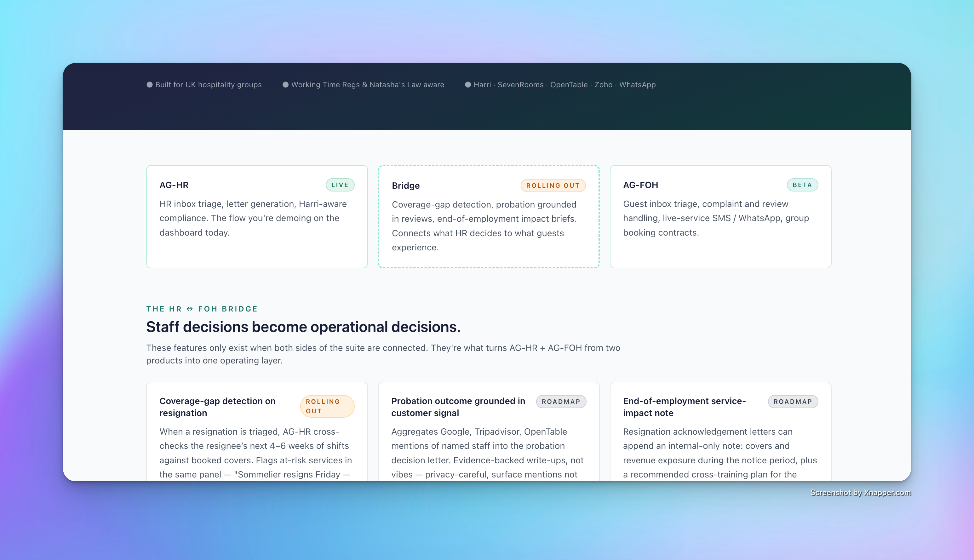
Task: Click the LIVE badge on AG-HR card
Action: pos(340,185)
